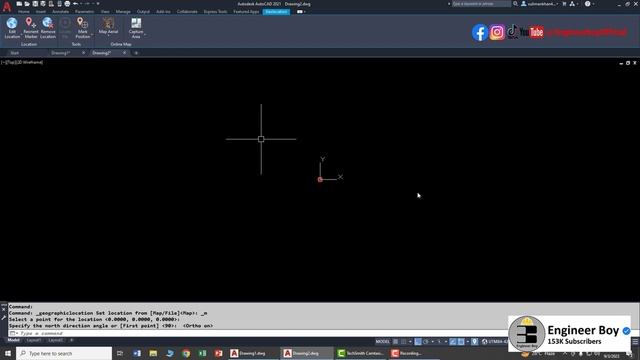Select the Geolocation ribbon tab
Screen dimensions: 640x360
pyautogui.click(x=276, y=12)
